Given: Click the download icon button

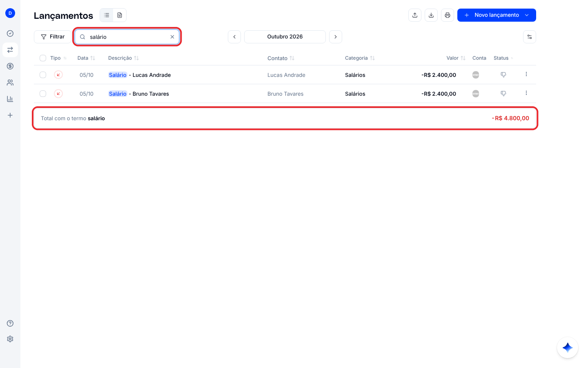Looking at the screenshot, I should (431, 15).
